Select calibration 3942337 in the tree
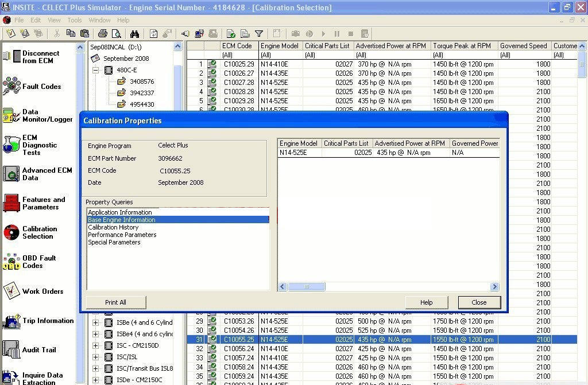Viewport: 588px width, 385px height. tap(141, 93)
